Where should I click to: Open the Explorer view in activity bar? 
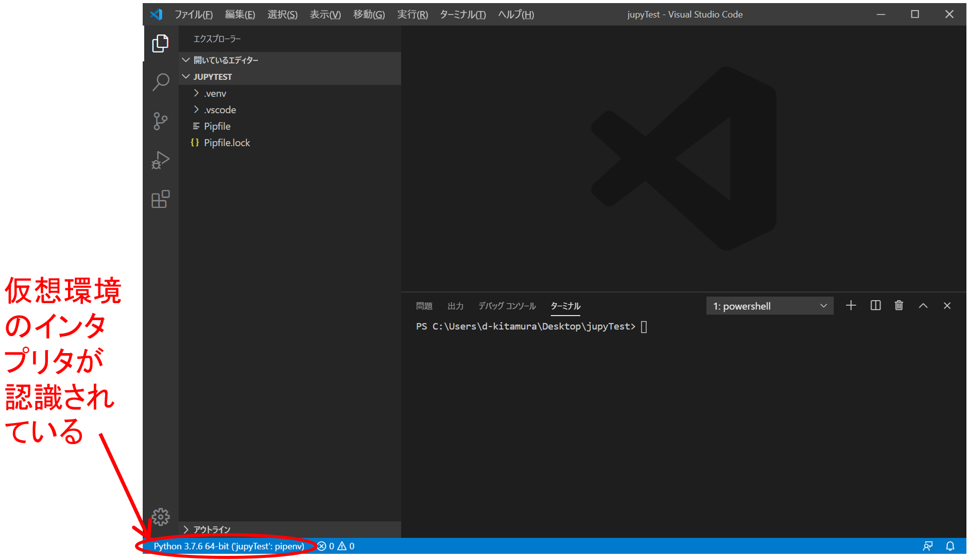[x=160, y=43]
